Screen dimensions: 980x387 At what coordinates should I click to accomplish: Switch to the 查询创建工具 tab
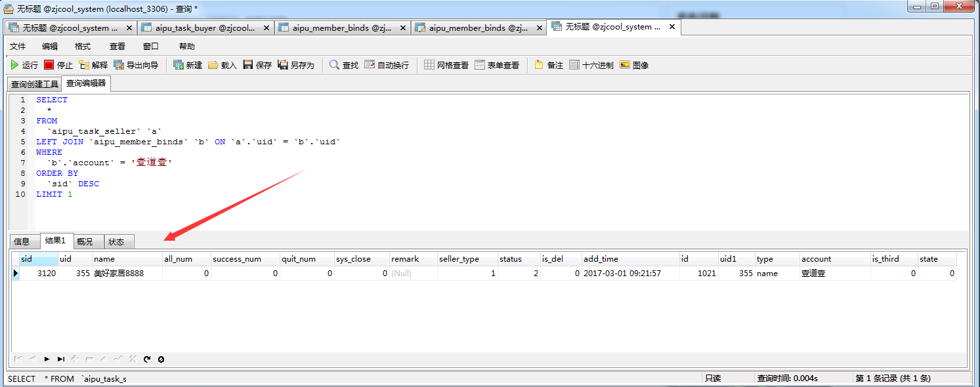35,84
